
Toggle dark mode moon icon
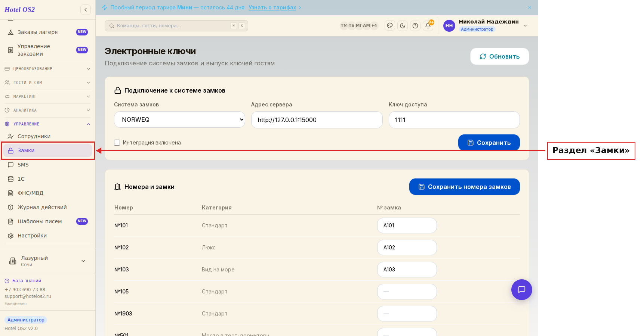click(x=403, y=26)
